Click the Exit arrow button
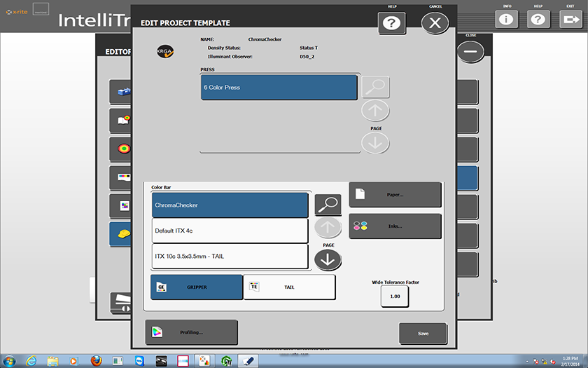 click(x=570, y=19)
